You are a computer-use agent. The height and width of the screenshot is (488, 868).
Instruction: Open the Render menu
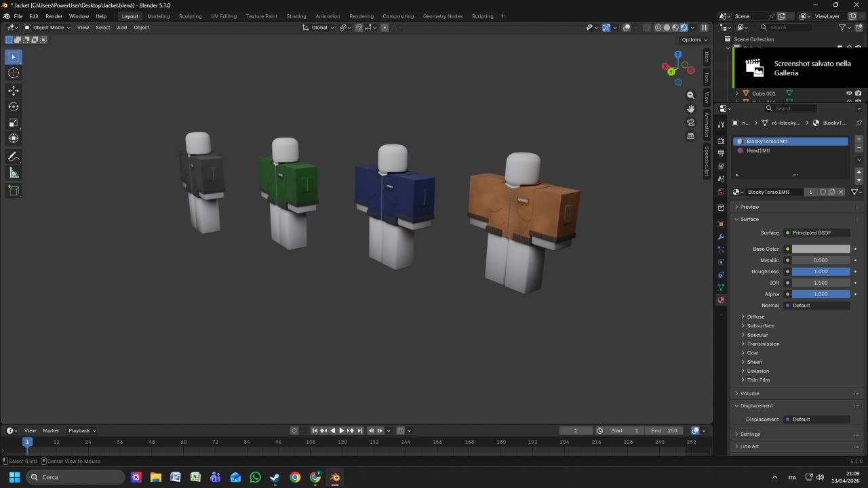(54, 16)
